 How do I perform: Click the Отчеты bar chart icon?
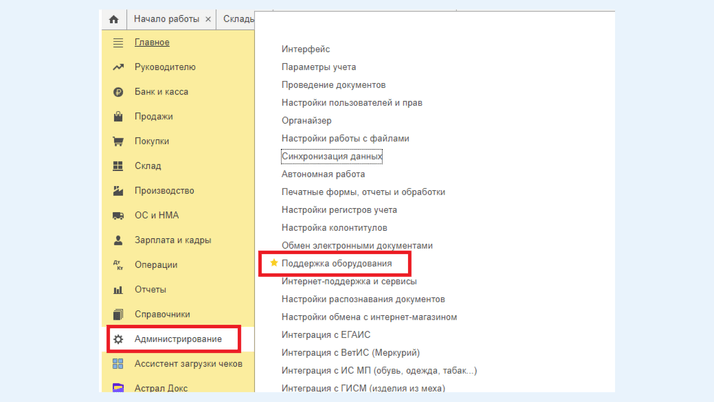click(x=118, y=290)
